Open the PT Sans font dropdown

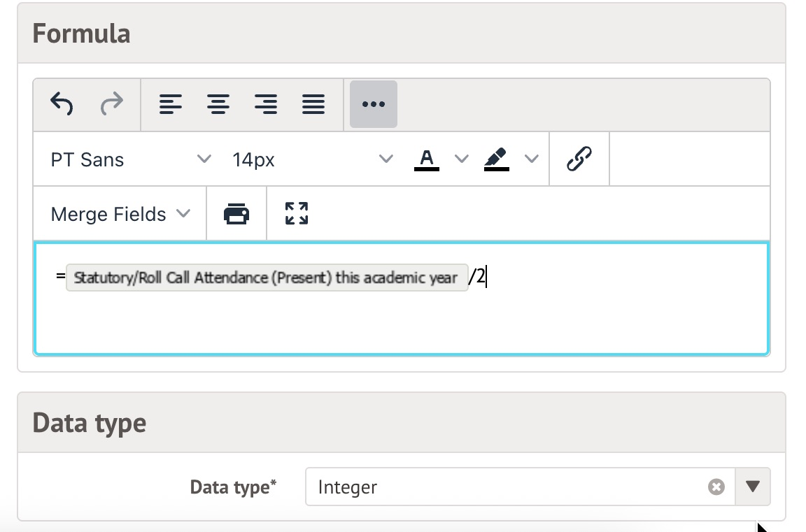tap(130, 159)
